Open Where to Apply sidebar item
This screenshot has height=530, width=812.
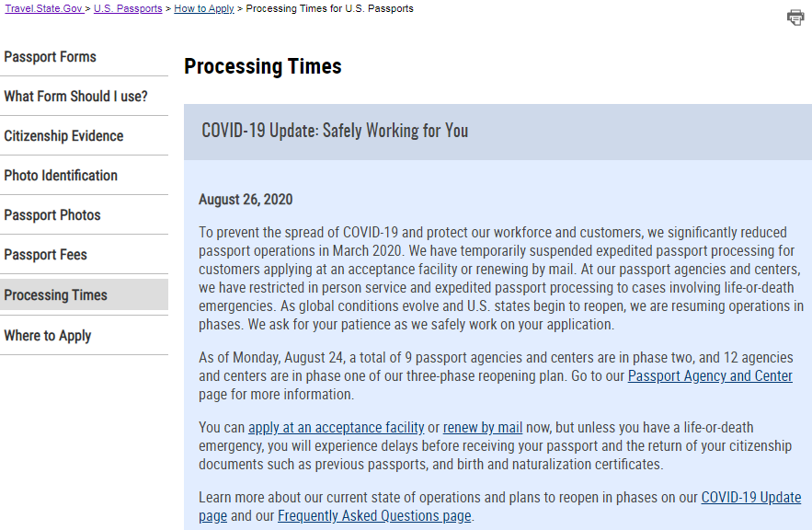[48, 336]
